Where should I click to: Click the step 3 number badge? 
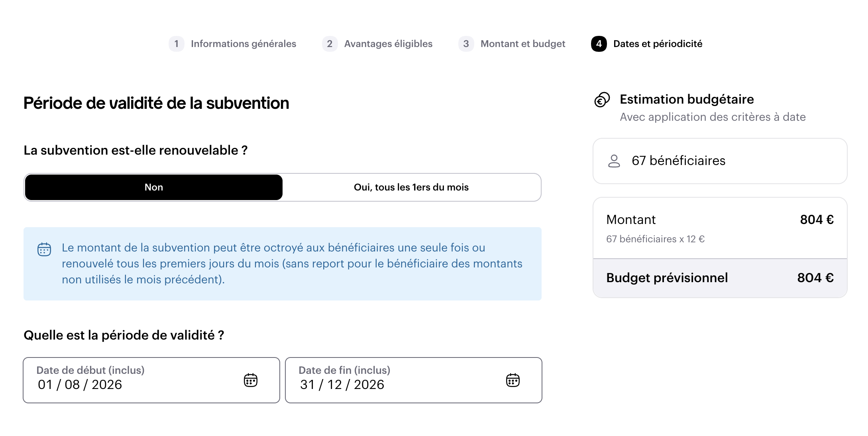point(466,44)
